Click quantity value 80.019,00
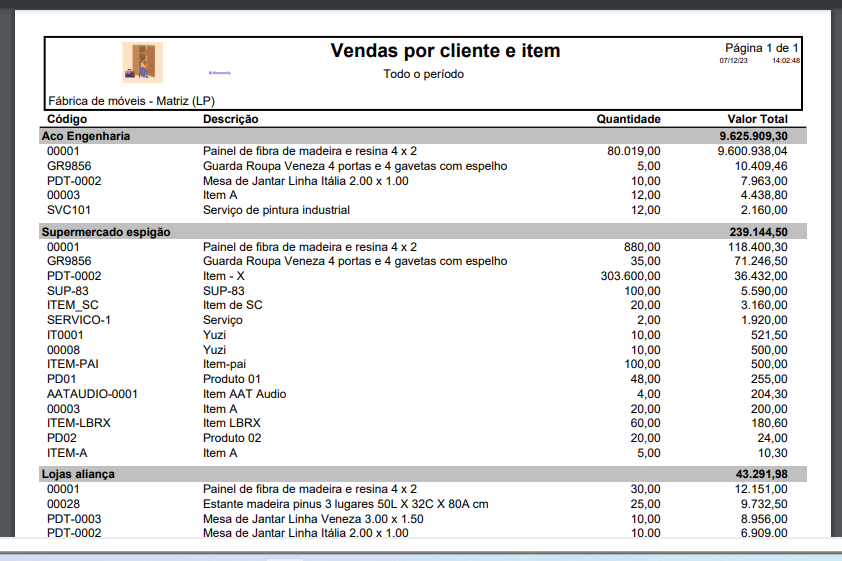Viewport: 842px width, 561px height. [634, 151]
